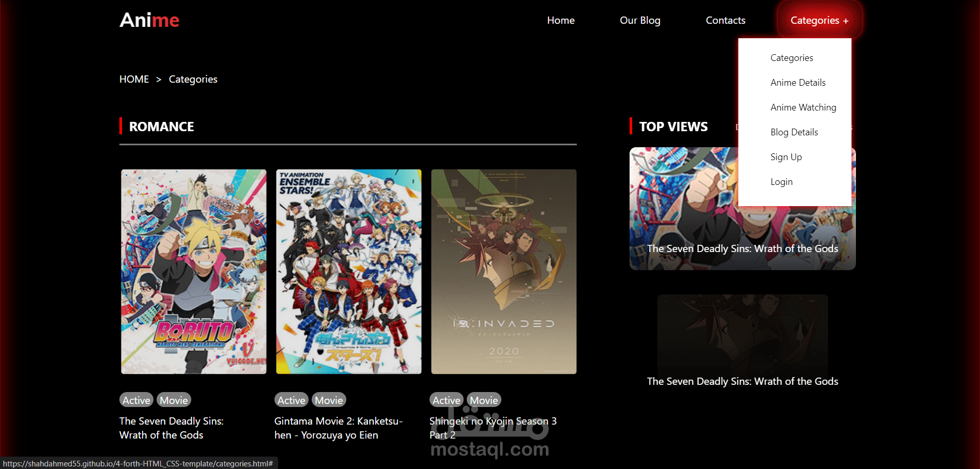Click the Categories breadcrumb text

[193, 79]
